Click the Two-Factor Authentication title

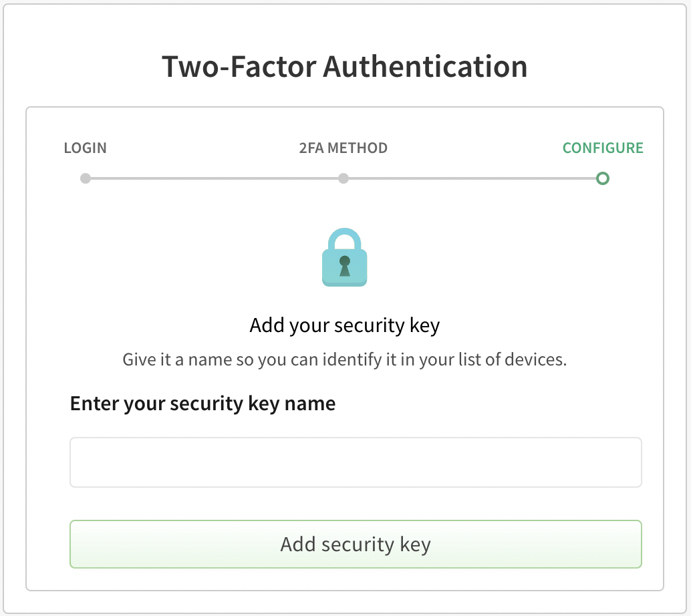coord(344,66)
